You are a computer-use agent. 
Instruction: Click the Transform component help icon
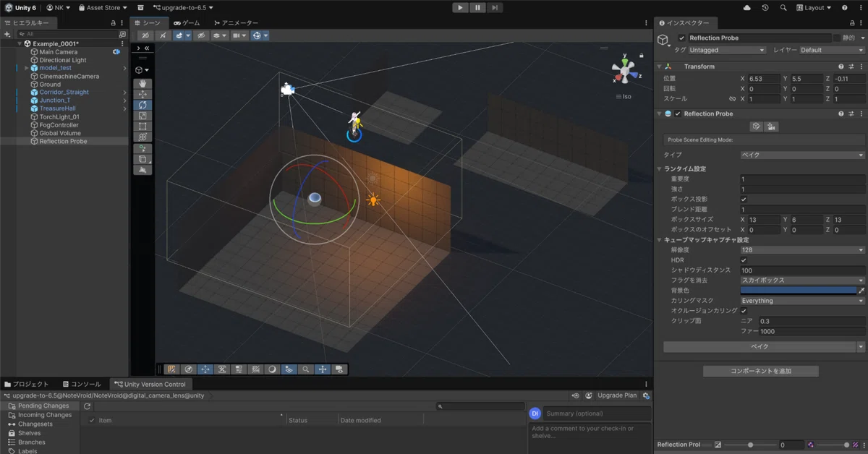point(841,67)
